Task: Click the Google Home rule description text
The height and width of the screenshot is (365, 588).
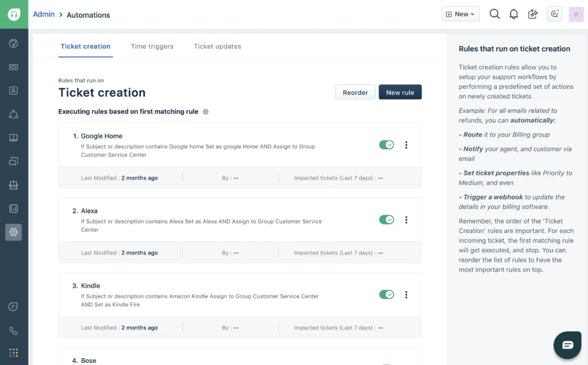Action: [198, 150]
